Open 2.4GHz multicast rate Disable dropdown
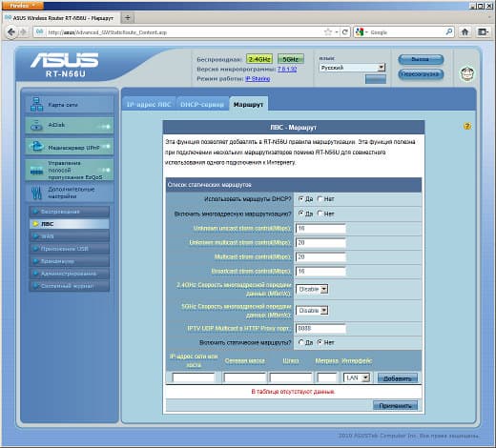Viewport: 496px width, 448px height. pyautogui.click(x=312, y=289)
